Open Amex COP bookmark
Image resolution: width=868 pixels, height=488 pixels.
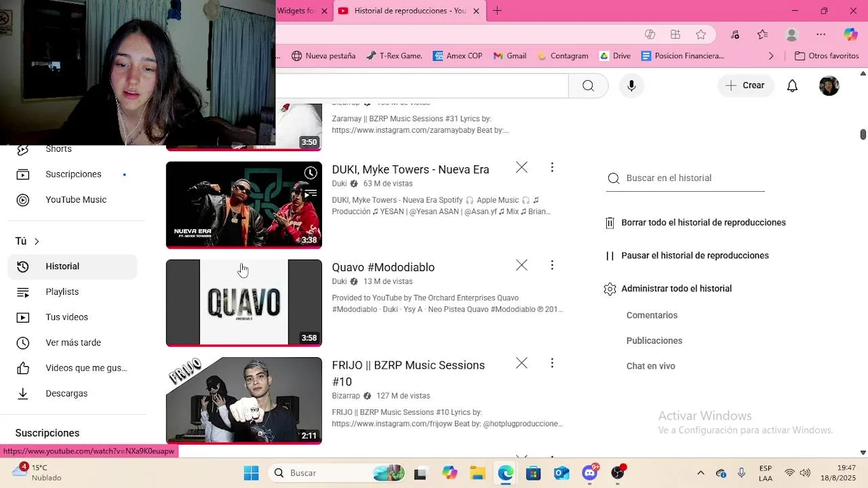(458, 56)
